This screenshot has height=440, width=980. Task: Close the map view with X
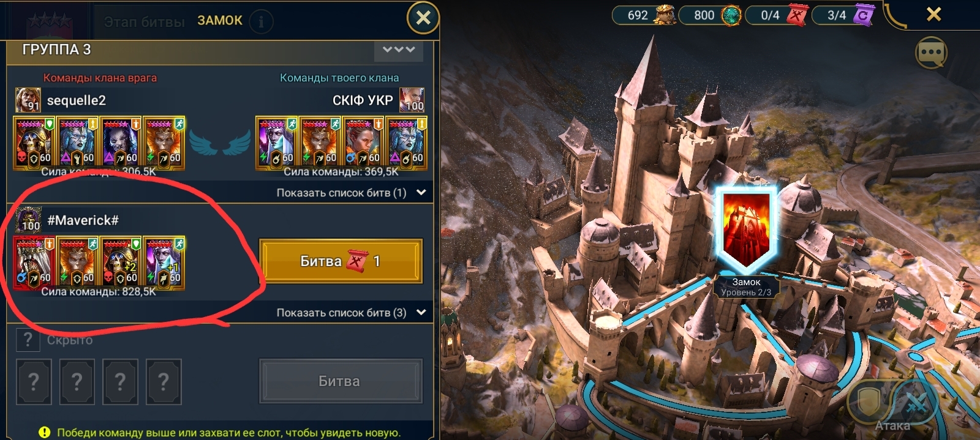pyautogui.click(x=933, y=14)
